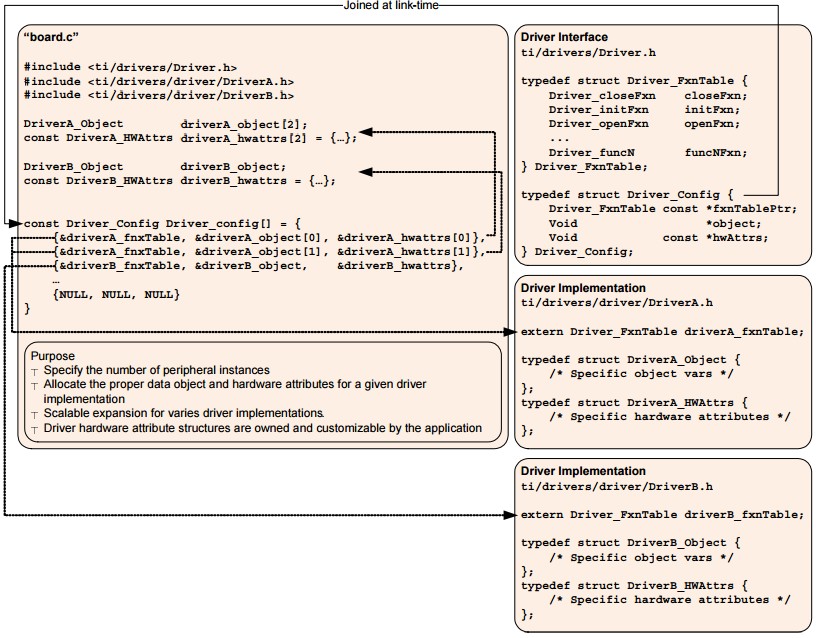Click "Scalable expansion for varies driver implementations"

click(184, 413)
